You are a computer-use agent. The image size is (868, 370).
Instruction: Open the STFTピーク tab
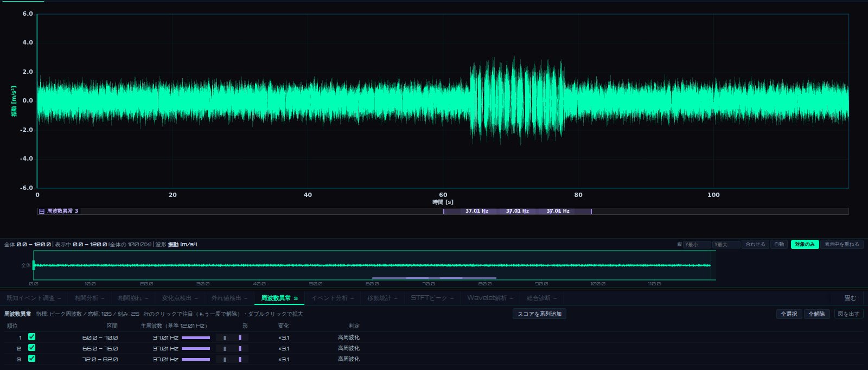[x=432, y=298]
